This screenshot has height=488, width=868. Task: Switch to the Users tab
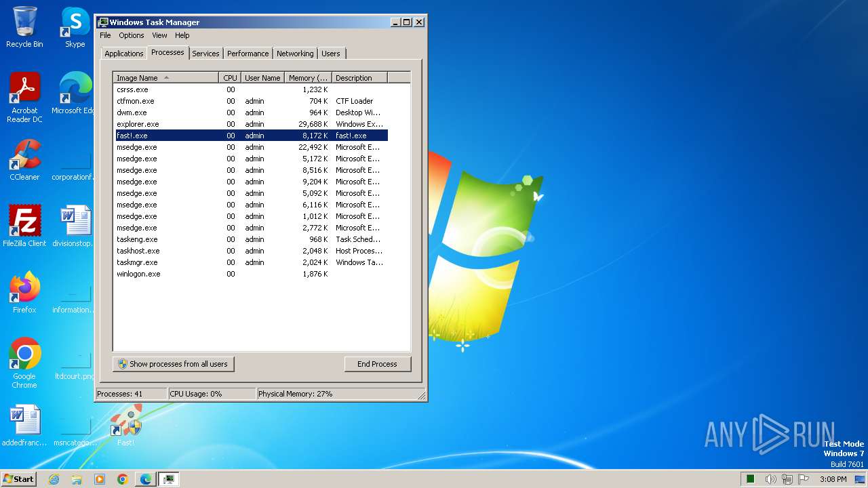pos(331,54)
